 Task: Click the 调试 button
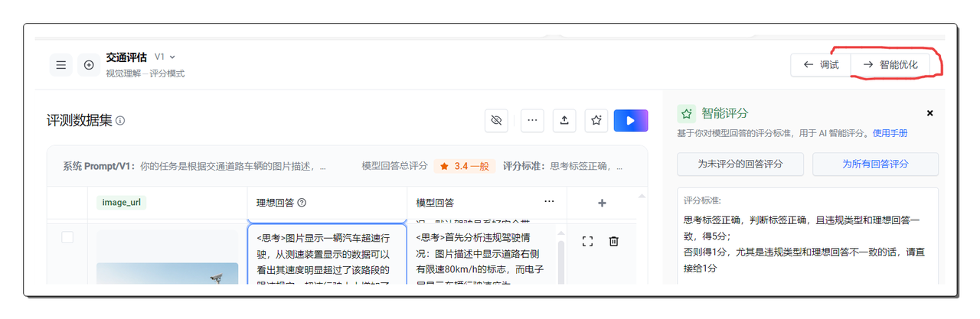pos(821,65)
